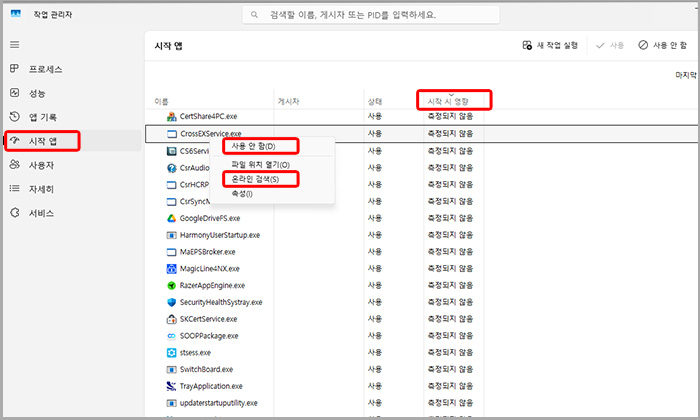The height and width of the screenshot is (420, 700).
Task: Select the MagicLine4NX.exe name text
Action: tap(210, 269)
